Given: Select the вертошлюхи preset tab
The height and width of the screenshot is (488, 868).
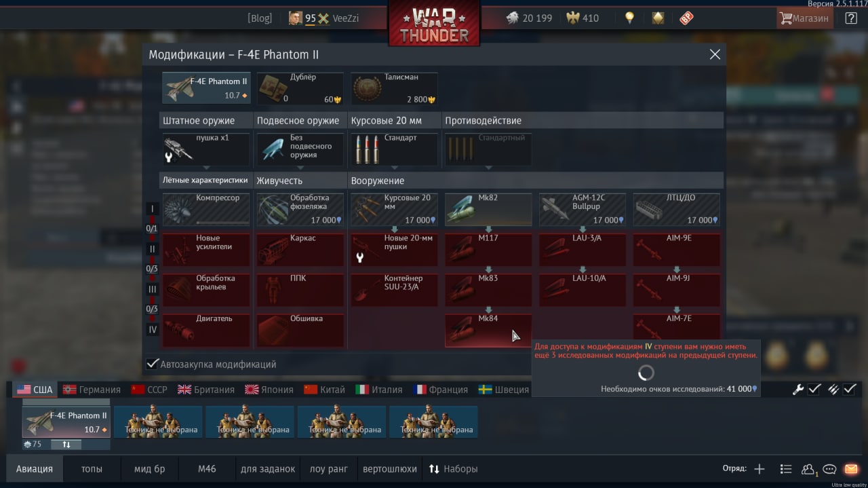Looking at the screenshot, I should [x=390, y=469].
